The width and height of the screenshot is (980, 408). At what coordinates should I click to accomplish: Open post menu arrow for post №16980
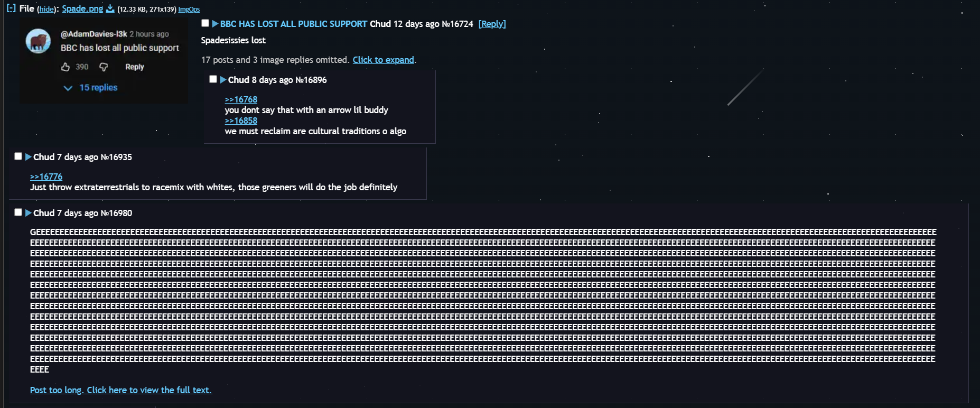[x=29, y=213]
